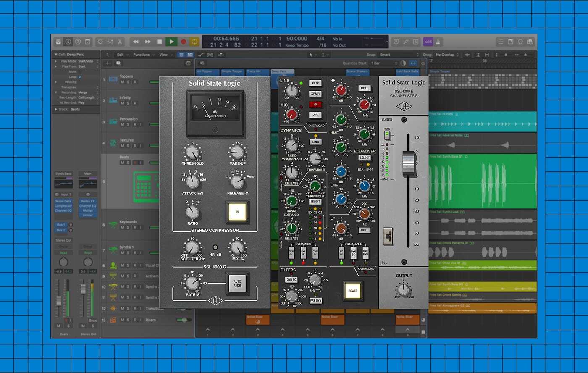This screenshot has width=588, height=373.
Task: Click the OUTPUT knob on channel strip
Action: pos(404,289)
